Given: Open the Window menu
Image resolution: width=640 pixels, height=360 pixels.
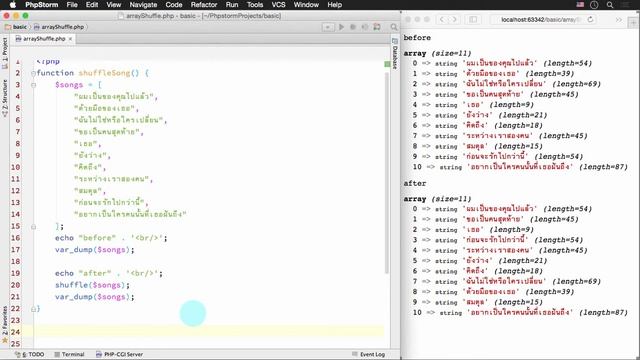Looking at the screenshot, I should click(306, 5).
